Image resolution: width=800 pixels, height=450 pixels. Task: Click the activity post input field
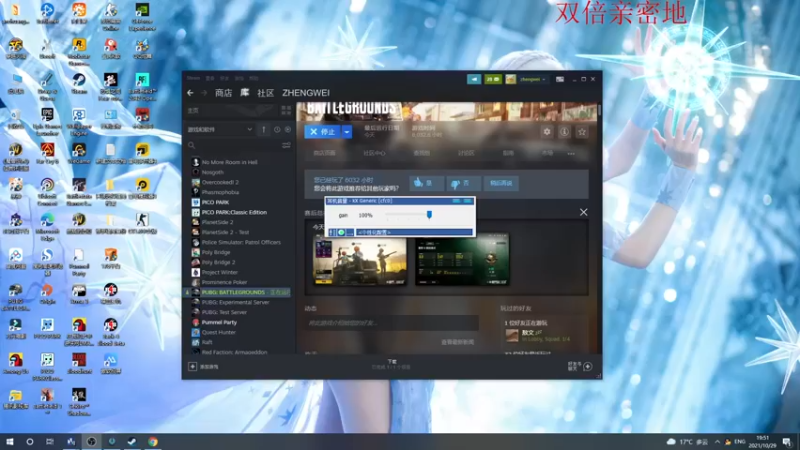[x=391, y=323]
